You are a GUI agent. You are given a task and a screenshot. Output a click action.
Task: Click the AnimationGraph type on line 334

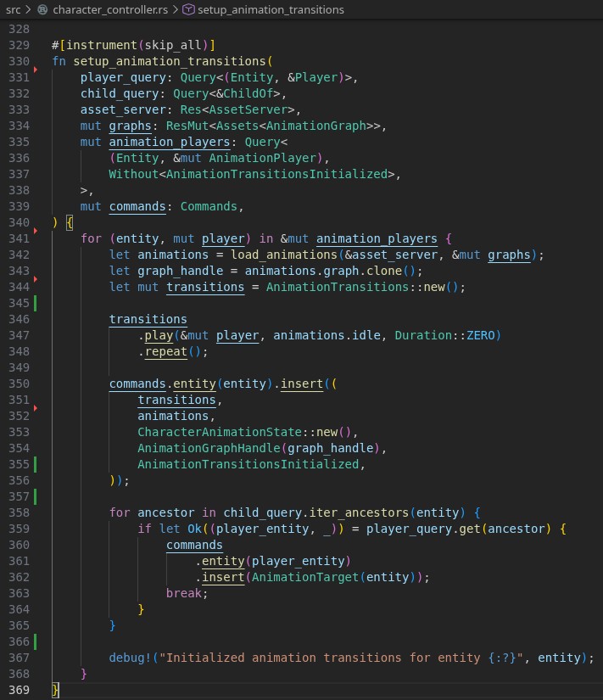pos(316,126)
